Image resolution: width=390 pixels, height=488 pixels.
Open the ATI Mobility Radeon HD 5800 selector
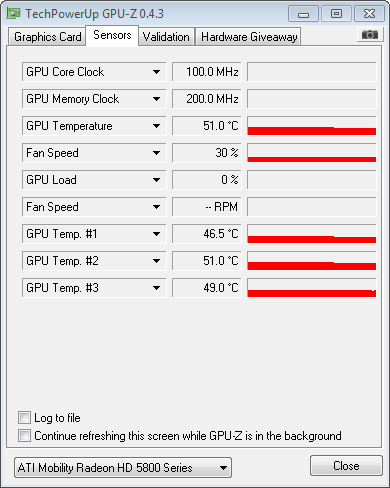click(x=123, y=467)
